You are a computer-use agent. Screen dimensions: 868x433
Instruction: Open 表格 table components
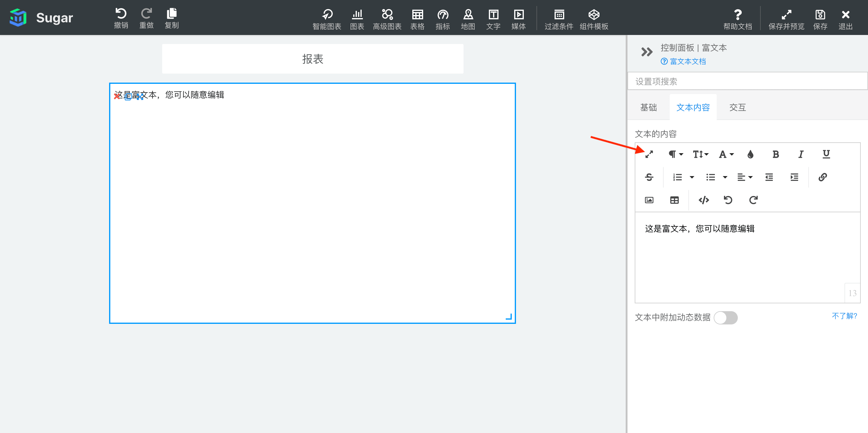[x=417, y=19]
